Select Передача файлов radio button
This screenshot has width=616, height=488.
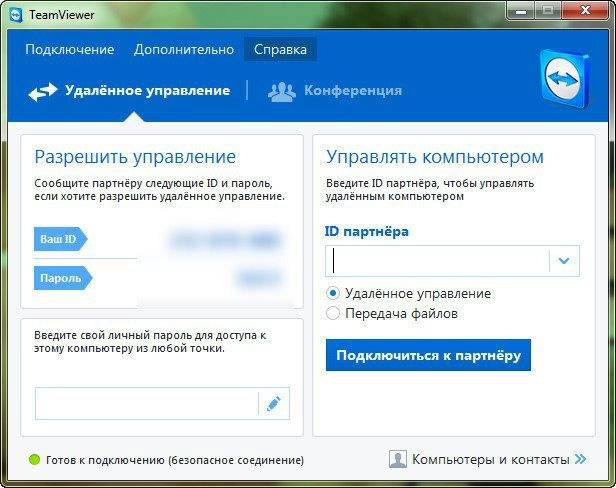333,313
